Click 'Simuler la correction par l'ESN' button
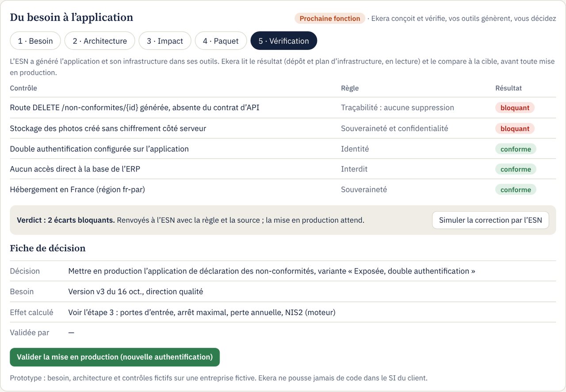 (490, 220)
